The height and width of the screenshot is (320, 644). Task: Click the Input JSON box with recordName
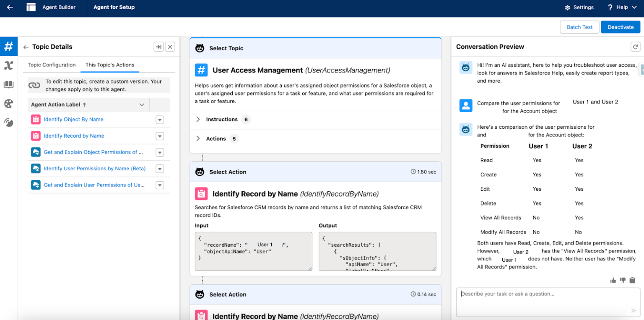click(254, 252)
